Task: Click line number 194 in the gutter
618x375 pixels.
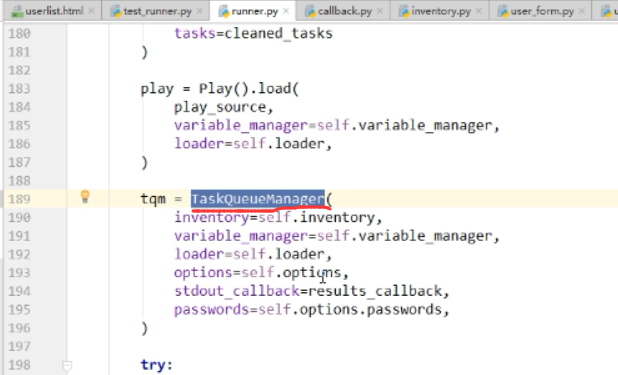Action: click(x=19, y=291)
